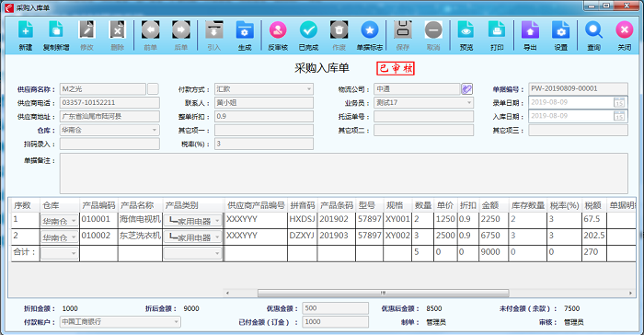
Task: Expand the 业务员 dropdown showing 测试17
Action: pyautogui.click(x=469, y=103)
